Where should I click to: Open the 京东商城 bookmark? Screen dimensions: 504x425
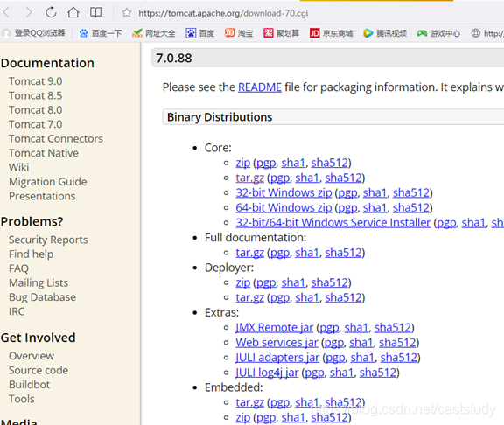click(331, 33)
